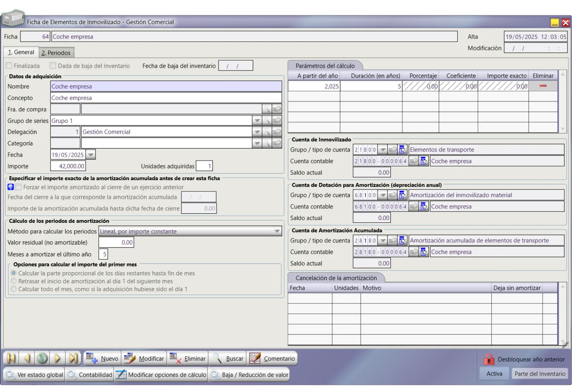This screenshot has width=572, height=392.
Task: Open the Fecha date picker dropdown
Action: 91,155
